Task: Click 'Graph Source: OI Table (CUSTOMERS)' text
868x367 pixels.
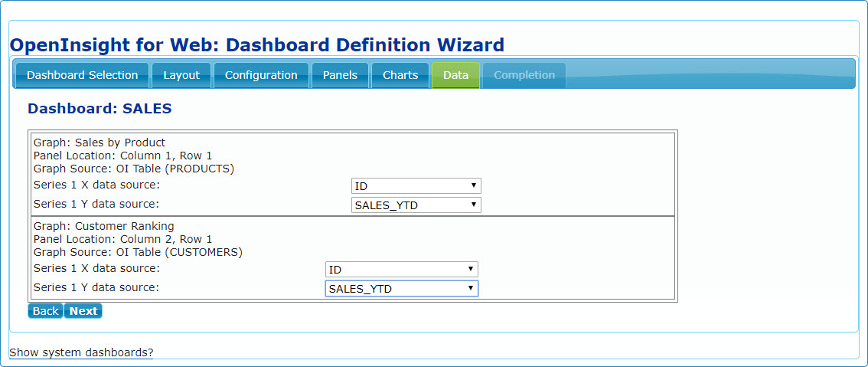Action: (139, 252)
